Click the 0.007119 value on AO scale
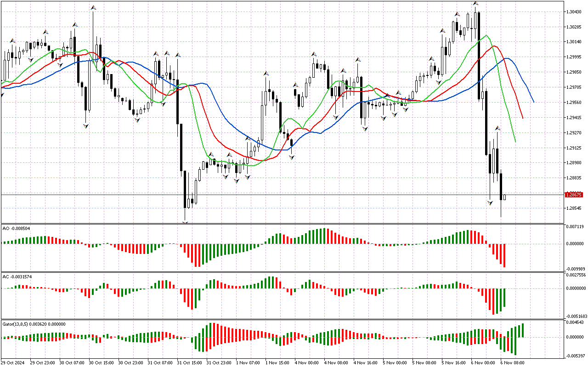 pyautogui.click(x=575, y=227)
